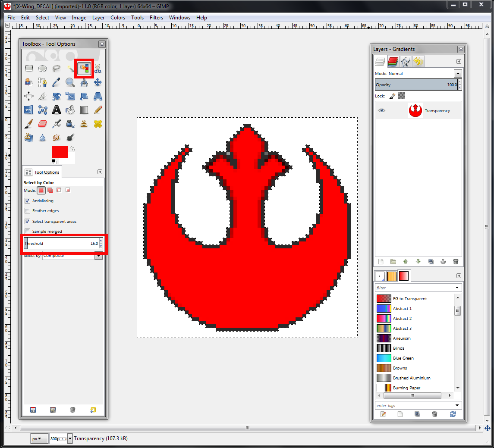Open the Select menu
This screenshot has height=448, width=494.
coord(42,18)
